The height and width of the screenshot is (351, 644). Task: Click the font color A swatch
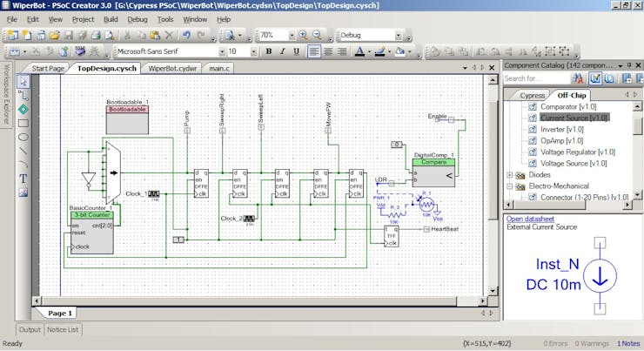tap(359, 51)
